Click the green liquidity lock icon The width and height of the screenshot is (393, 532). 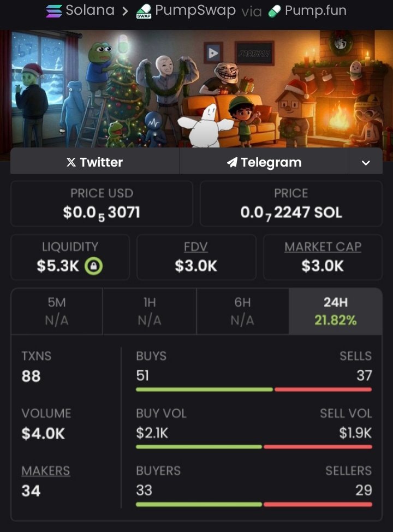coord(94,266)
